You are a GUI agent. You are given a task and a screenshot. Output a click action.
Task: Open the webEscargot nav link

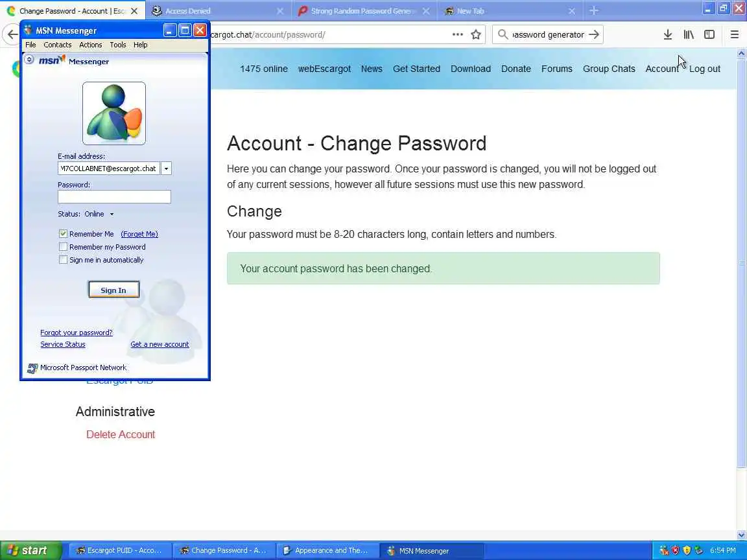pyautogui.click(x=324, y=69)
